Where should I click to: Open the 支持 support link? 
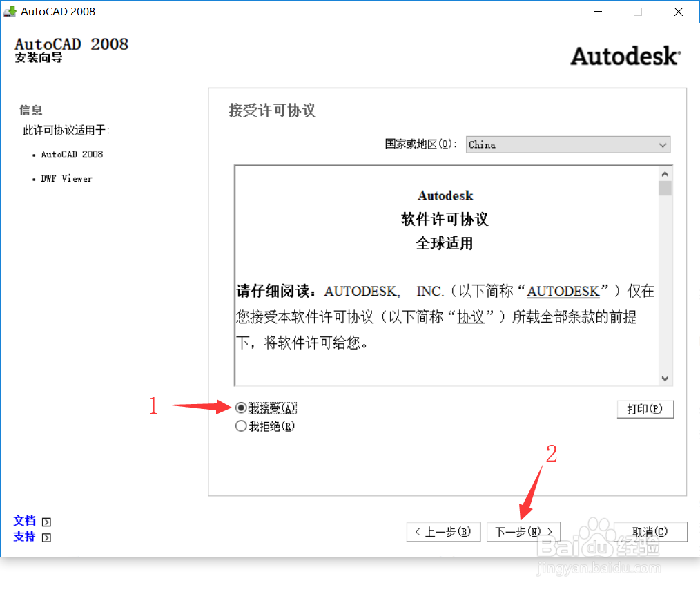pyautogui.click(x=25, y=536)
